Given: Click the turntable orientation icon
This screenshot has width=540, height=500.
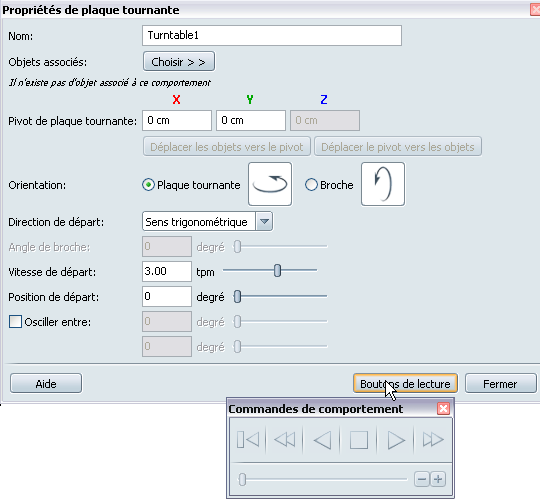Looking at the screenshot, I should point(270,184).
